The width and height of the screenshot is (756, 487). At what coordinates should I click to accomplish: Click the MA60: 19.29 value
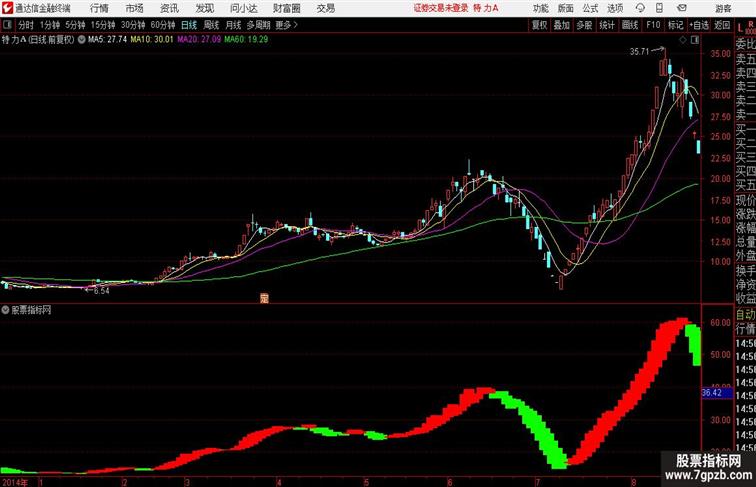(x=246, y=40)
